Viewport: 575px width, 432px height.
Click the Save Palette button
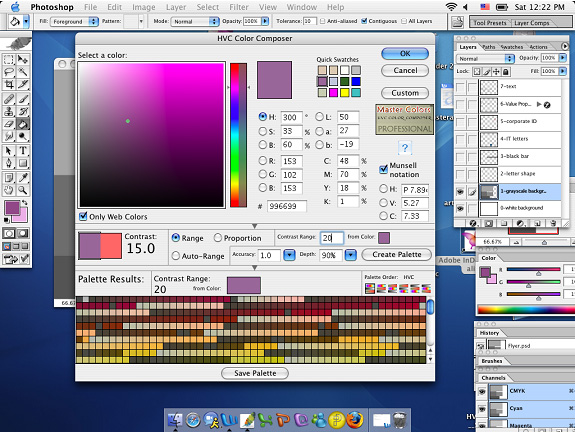pyautogui.click(x=255, y=373)
